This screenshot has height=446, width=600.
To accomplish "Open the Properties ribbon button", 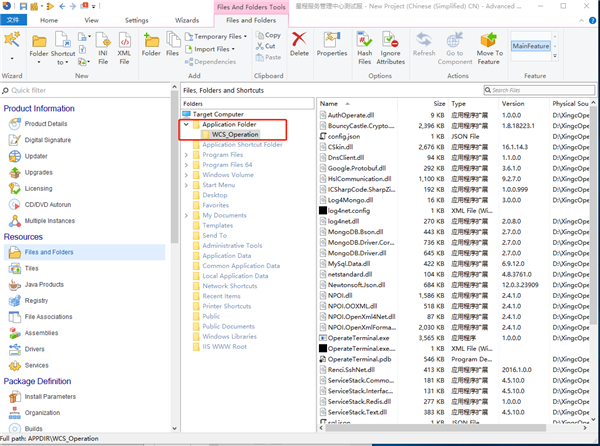I will pos(331,42).
